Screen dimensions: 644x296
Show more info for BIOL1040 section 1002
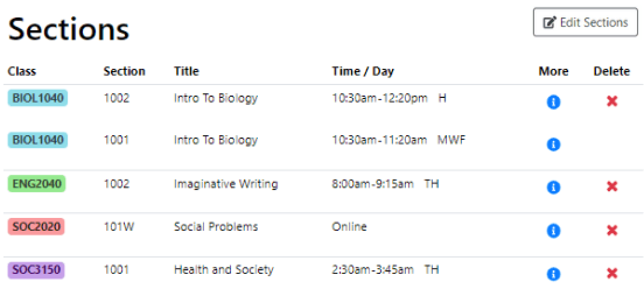point(554,102)
